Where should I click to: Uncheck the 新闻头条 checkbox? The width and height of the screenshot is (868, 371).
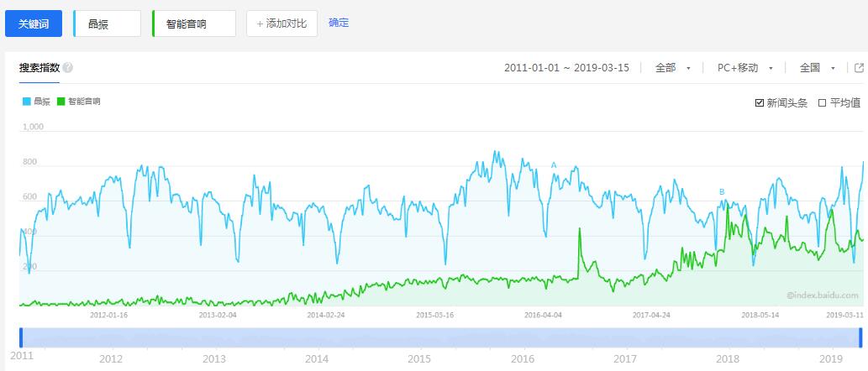point(760,103)
